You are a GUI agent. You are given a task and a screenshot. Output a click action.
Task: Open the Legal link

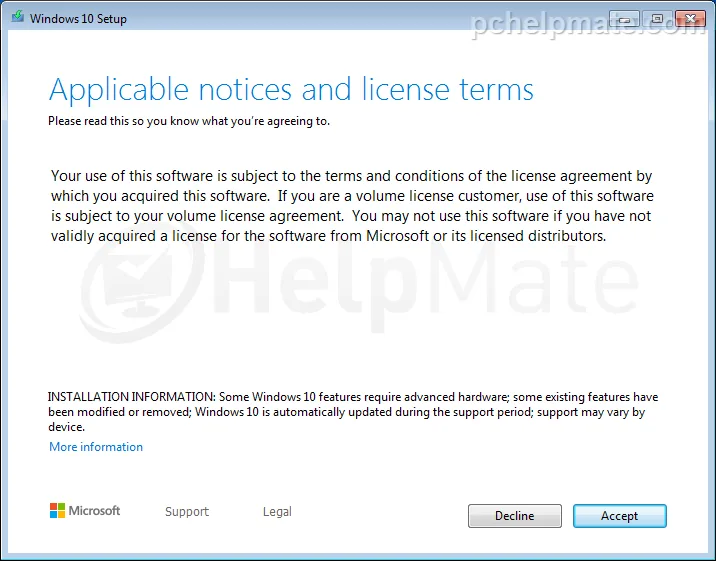pyautogui.click(x=277, y=512)
